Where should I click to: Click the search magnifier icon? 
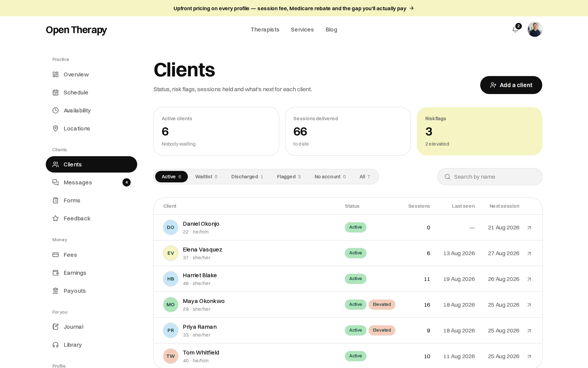(x=448, y=177)
